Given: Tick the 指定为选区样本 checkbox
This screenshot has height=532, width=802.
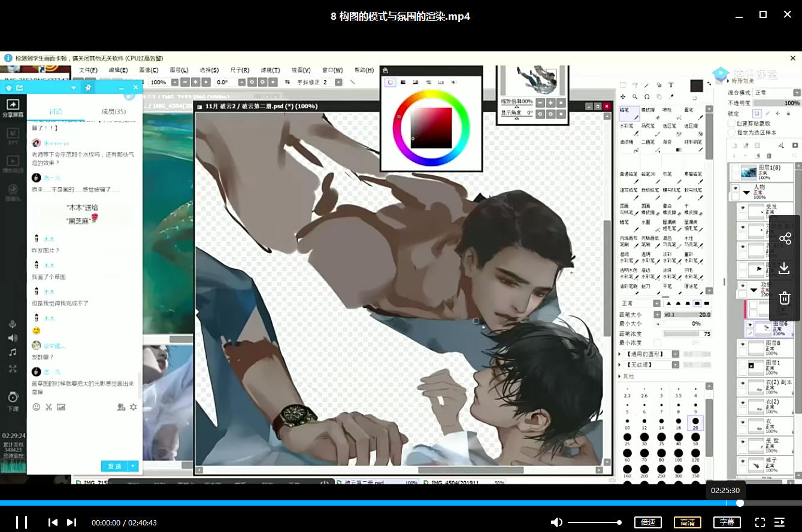Looking at the screenshot, I should click(x=731, y=132).
